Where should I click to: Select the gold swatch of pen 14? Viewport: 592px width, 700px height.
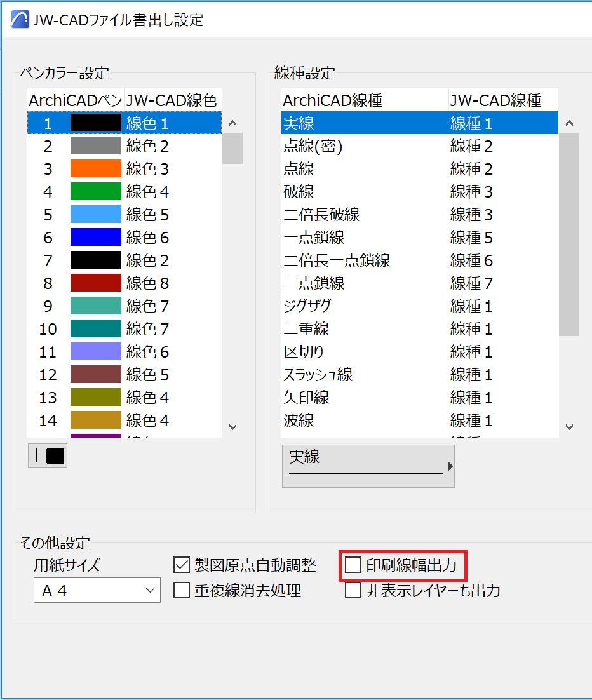click(x=95, y=420)
